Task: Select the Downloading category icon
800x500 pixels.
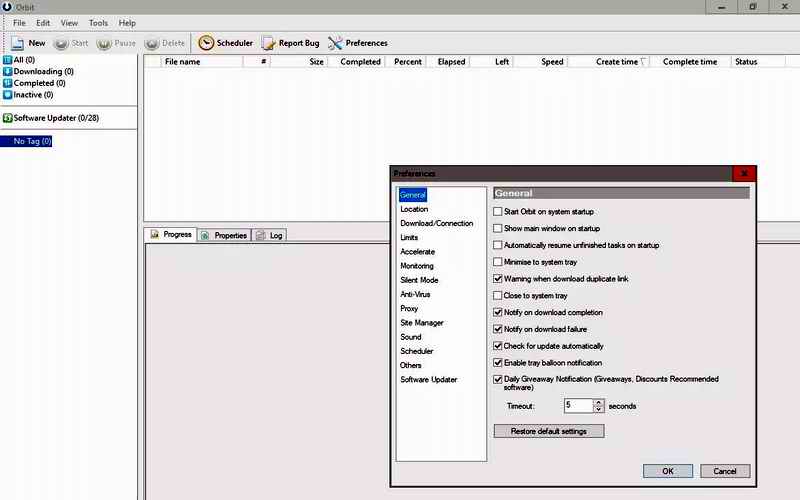Action: [7, 72]
